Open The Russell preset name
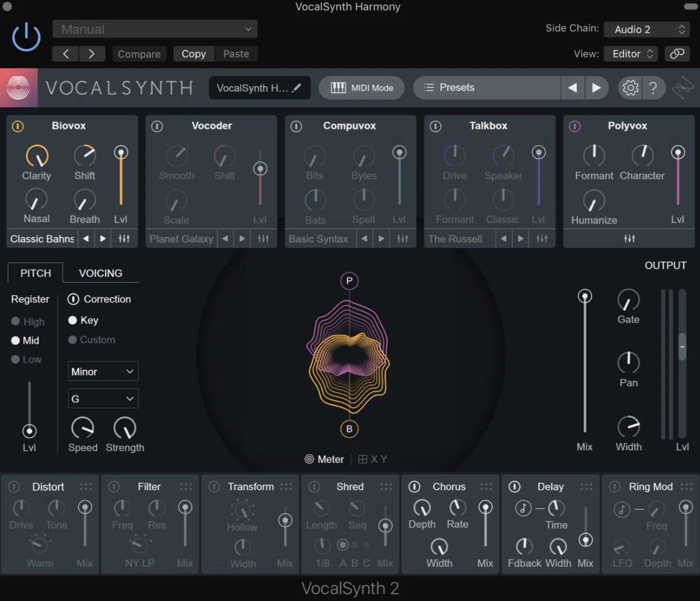 click(456, 239)
